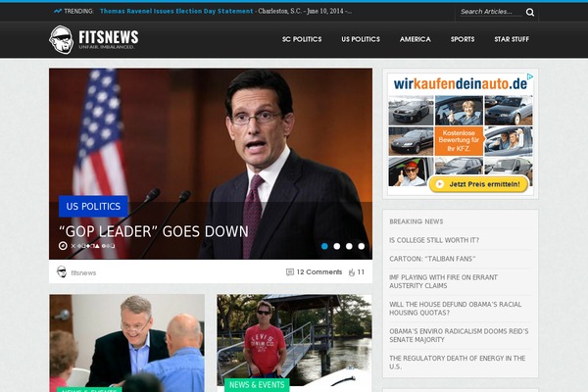
Task: Click the Breaking News heading
Action: coord(416,221)
